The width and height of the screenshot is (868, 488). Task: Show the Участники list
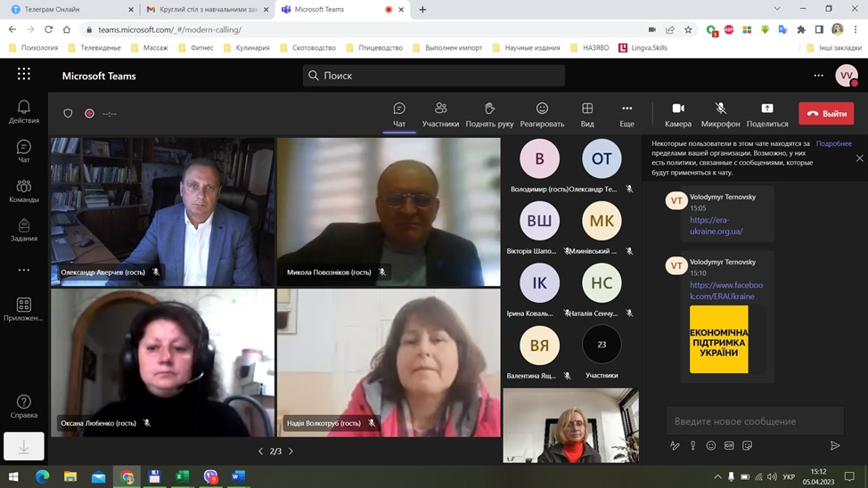pyautogui.click(x=440, y=115)
